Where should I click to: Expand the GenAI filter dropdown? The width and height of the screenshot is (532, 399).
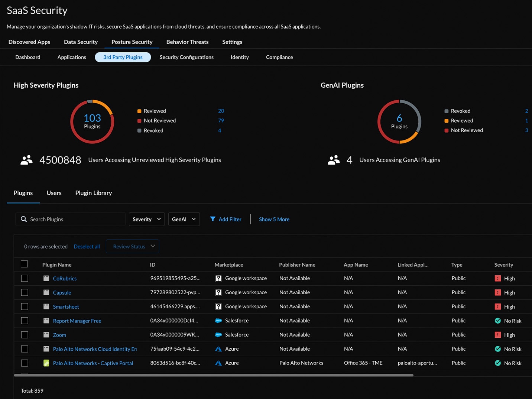(184, 219)
